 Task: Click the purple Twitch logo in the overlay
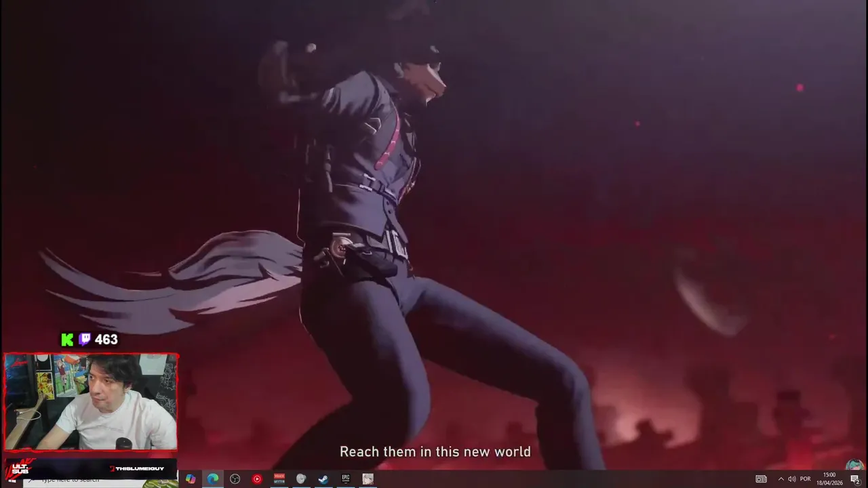(85, 340)
